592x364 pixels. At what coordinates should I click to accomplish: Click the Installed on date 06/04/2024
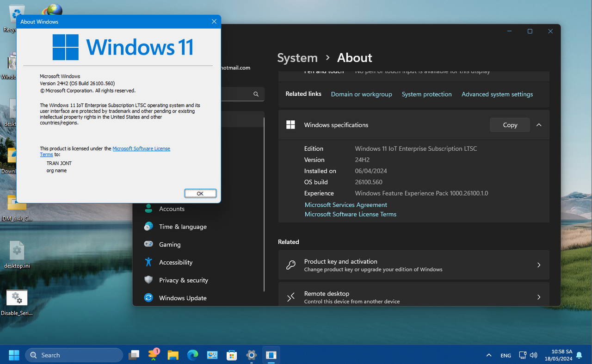pyautogui.click(x=371, y=171)
